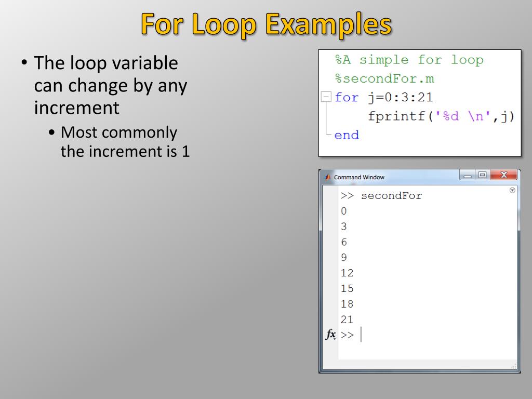532x399 pixels.
Task: Click the 'end' keyword in the code
Action: 347,135
